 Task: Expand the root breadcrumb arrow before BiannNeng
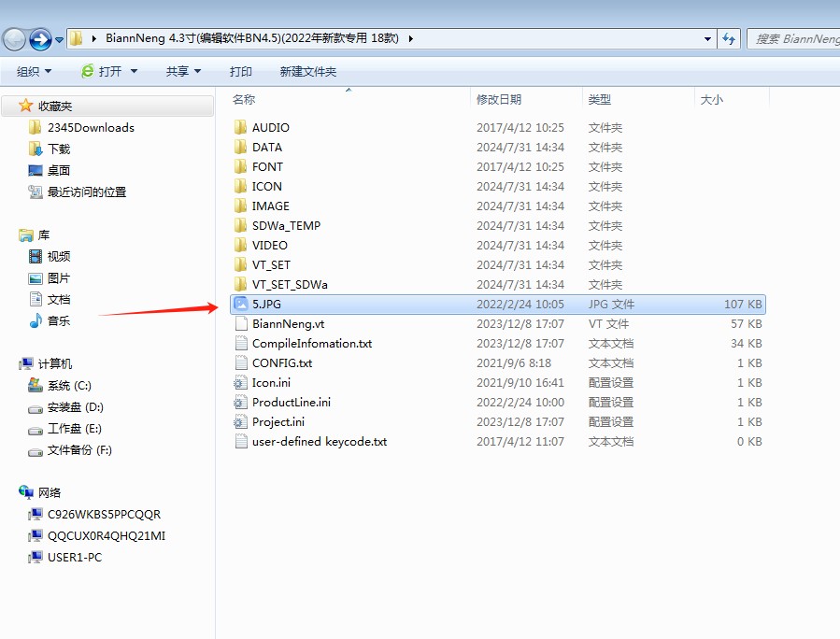(x=94, y=38)
